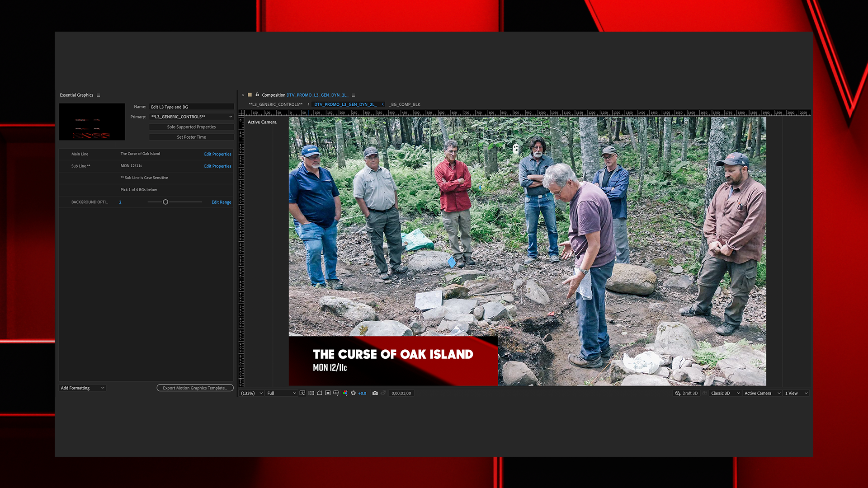Click Edit Range for Background Options
Viewport: 868px width, 488px height.
221,202
